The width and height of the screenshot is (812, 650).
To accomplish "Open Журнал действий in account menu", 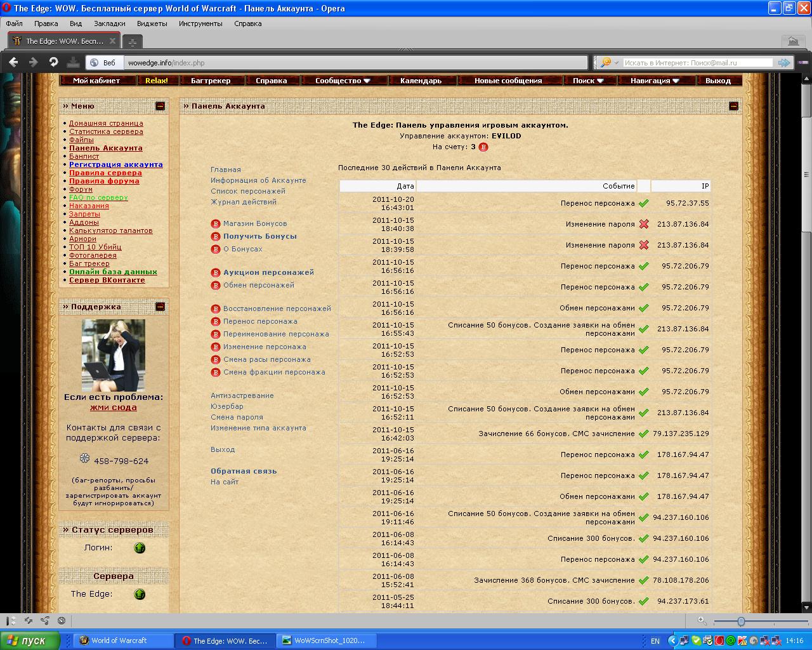I will click(x=244, y=202).
